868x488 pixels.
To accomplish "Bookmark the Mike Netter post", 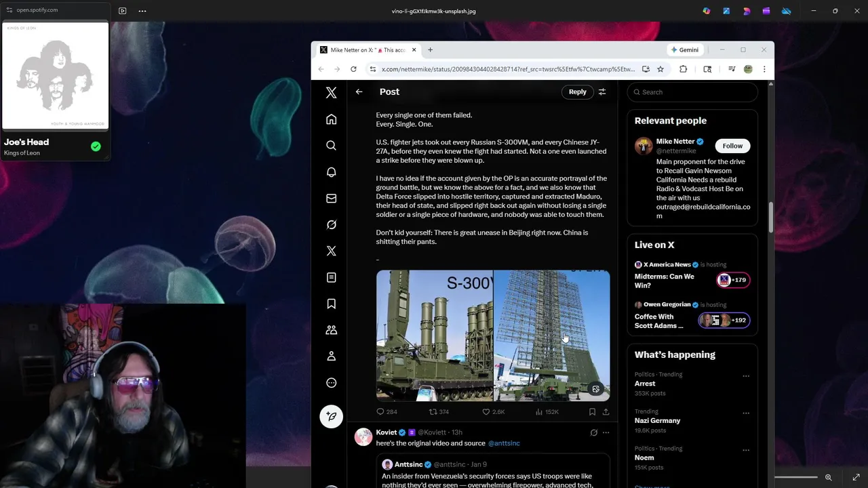I will coord(592,411).
